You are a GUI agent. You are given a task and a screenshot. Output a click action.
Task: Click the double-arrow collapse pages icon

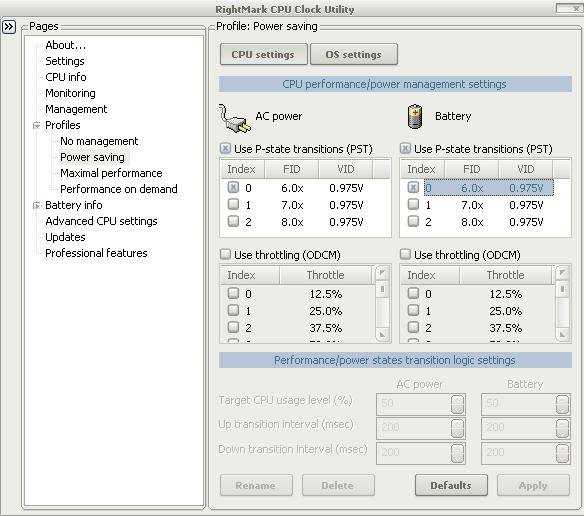pyautogui.click(x=9, y=27)
